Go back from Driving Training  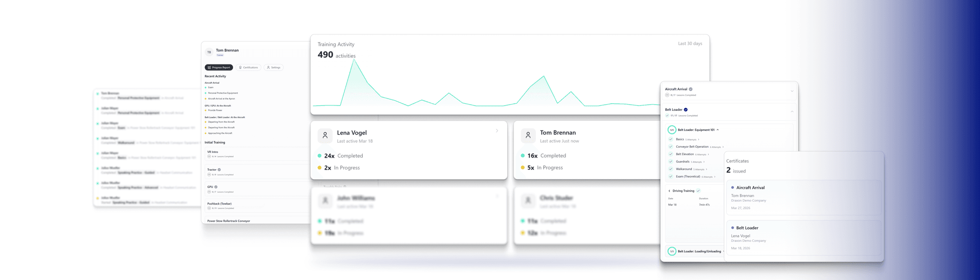669,191
